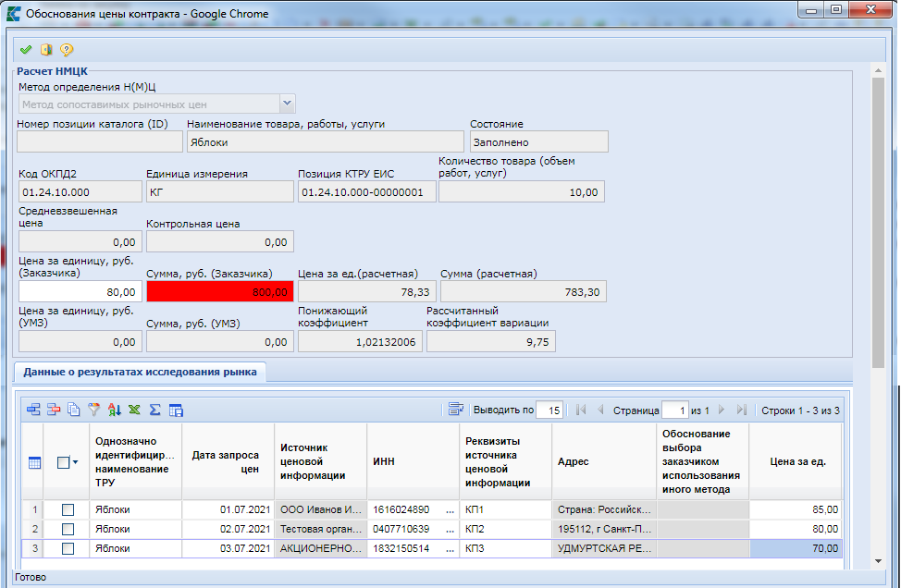Click the sigma sum totals icon
Image resolution: width=901 pixels, height=588 pixels.
(154, 410)
